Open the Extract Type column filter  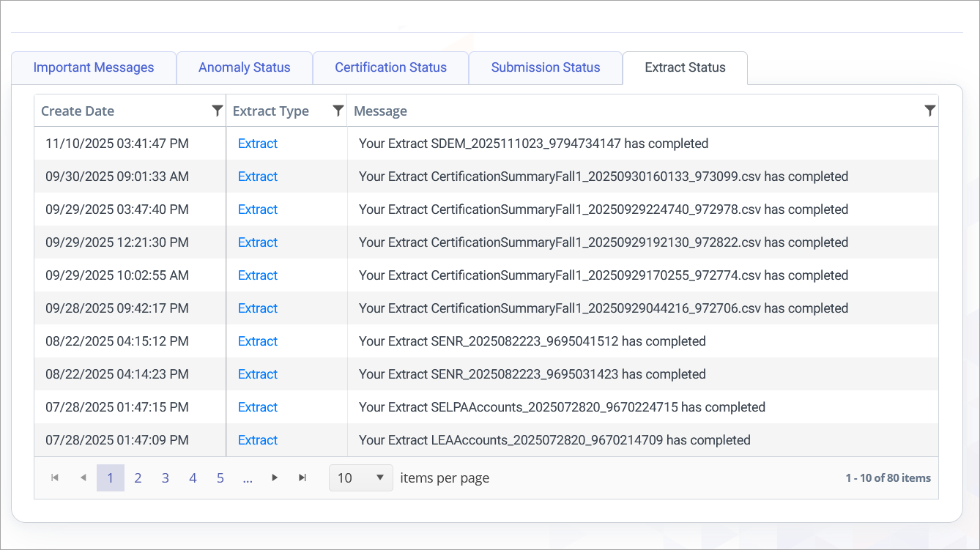(338, 110)
